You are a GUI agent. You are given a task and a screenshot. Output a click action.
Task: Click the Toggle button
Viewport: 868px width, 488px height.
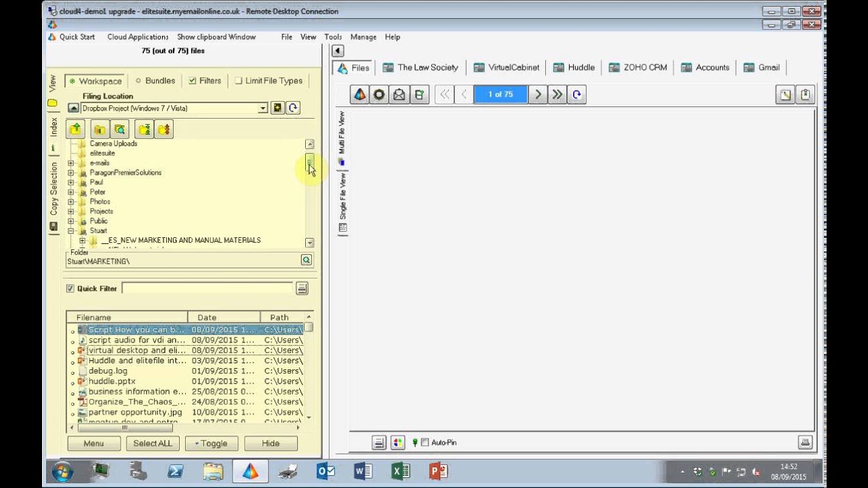(x=212, y=443)
